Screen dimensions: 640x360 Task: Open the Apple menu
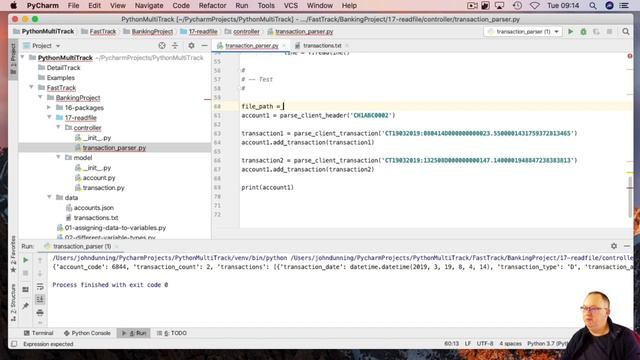(x=13, y=6)
